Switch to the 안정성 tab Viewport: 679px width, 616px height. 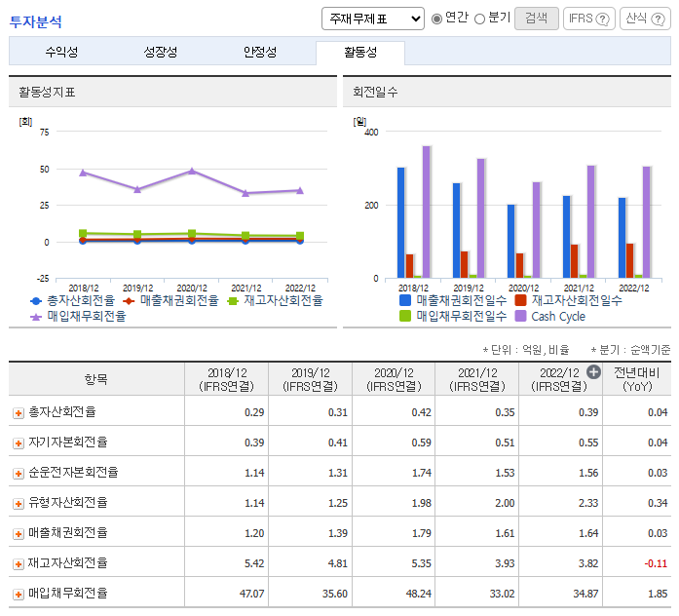click(x=260, y=52)
